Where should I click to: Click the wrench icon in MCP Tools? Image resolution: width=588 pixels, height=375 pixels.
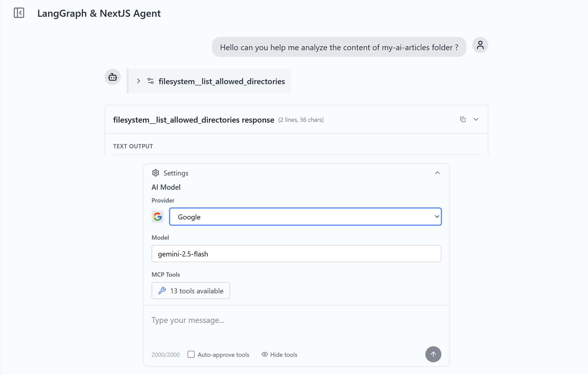coord(162,291)
